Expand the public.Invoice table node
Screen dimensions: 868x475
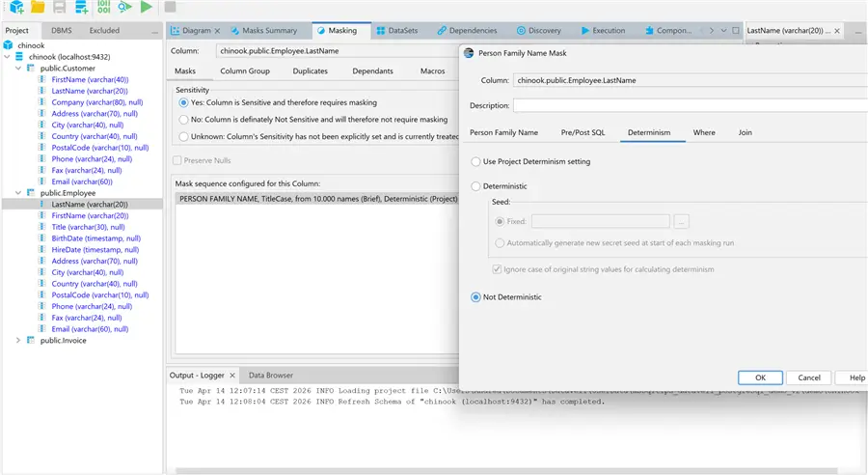tap(18, 340)
